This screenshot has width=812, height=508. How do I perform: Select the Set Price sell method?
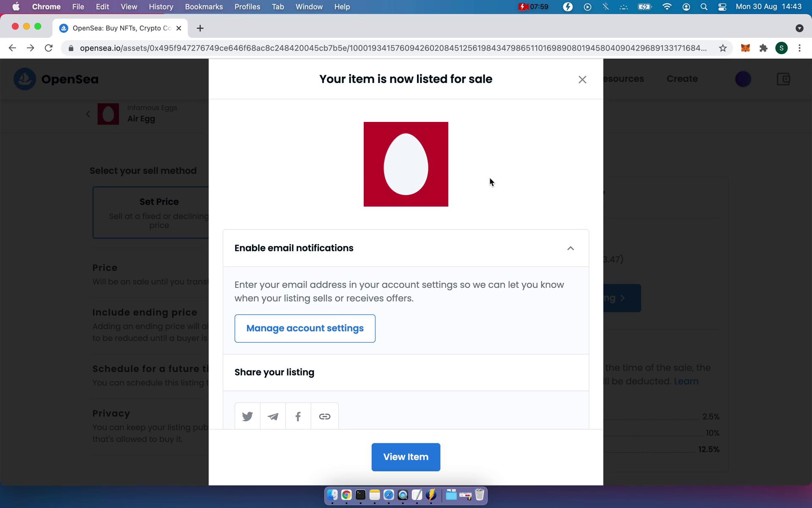click(x=159, y=213)
